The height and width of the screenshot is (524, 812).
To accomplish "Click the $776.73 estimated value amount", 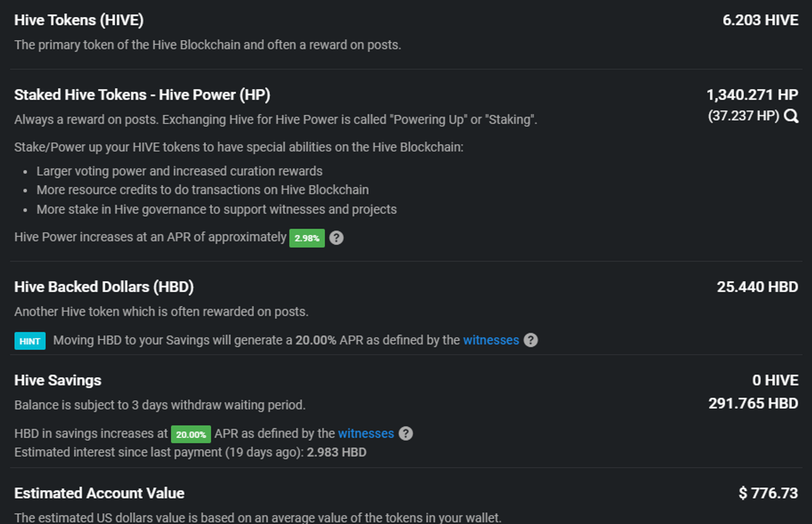I will 768,493.
